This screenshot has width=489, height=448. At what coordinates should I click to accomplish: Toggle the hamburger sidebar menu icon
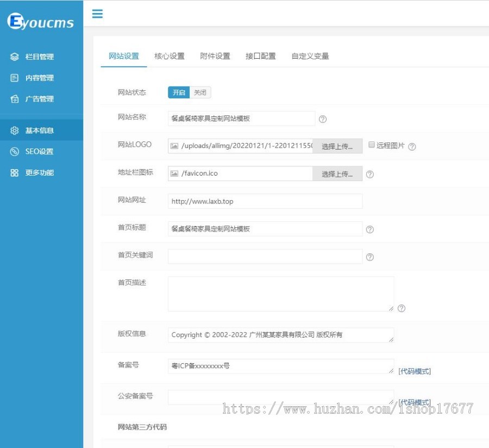[97, 14]
